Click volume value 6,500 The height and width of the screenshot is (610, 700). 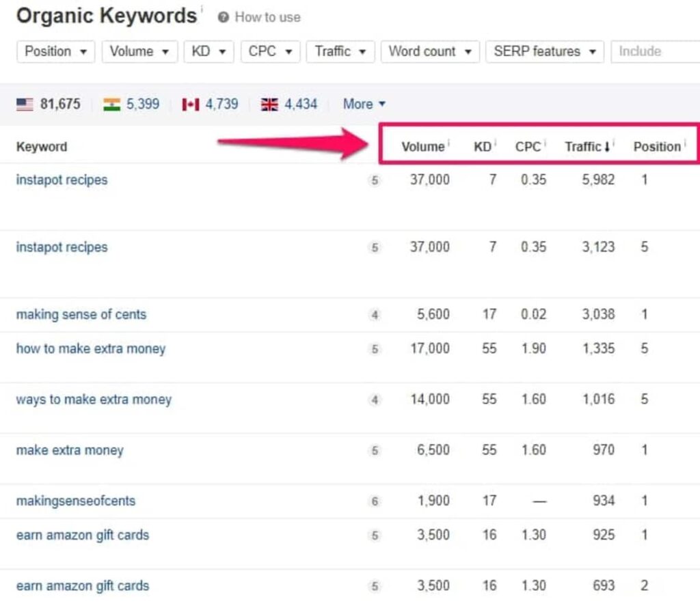tap(433, 450)
